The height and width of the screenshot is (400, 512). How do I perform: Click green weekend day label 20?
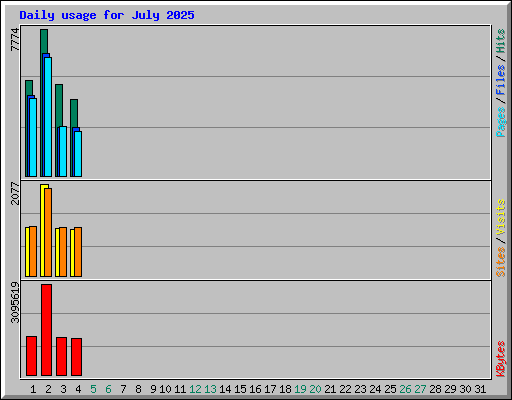coord(315,389)
